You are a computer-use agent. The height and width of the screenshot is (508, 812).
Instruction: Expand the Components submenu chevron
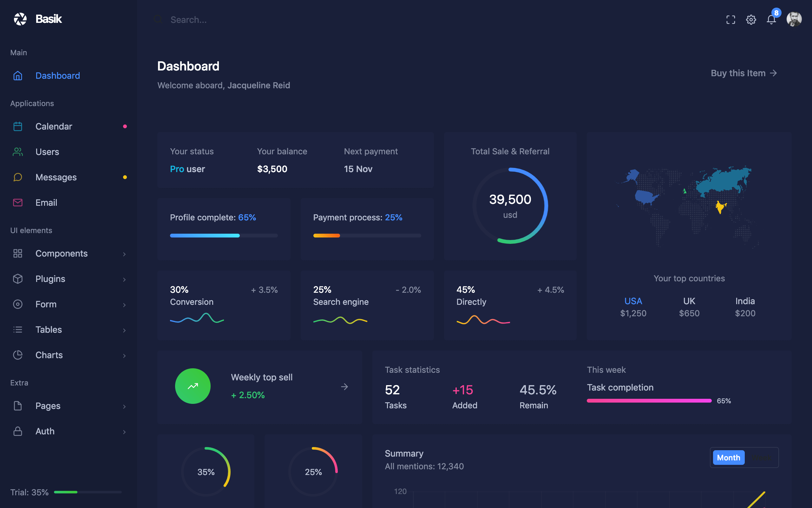click(x=124, y=254)
